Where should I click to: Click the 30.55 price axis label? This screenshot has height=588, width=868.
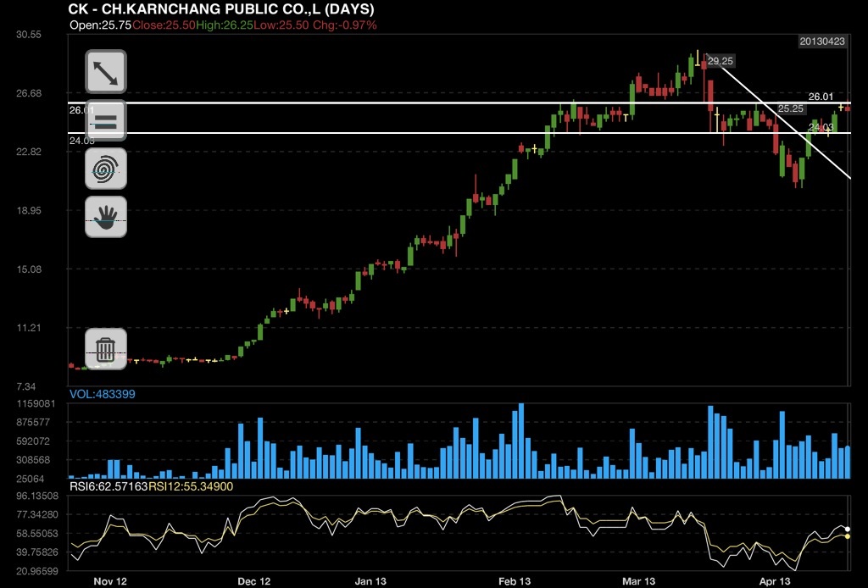(29, 34)
